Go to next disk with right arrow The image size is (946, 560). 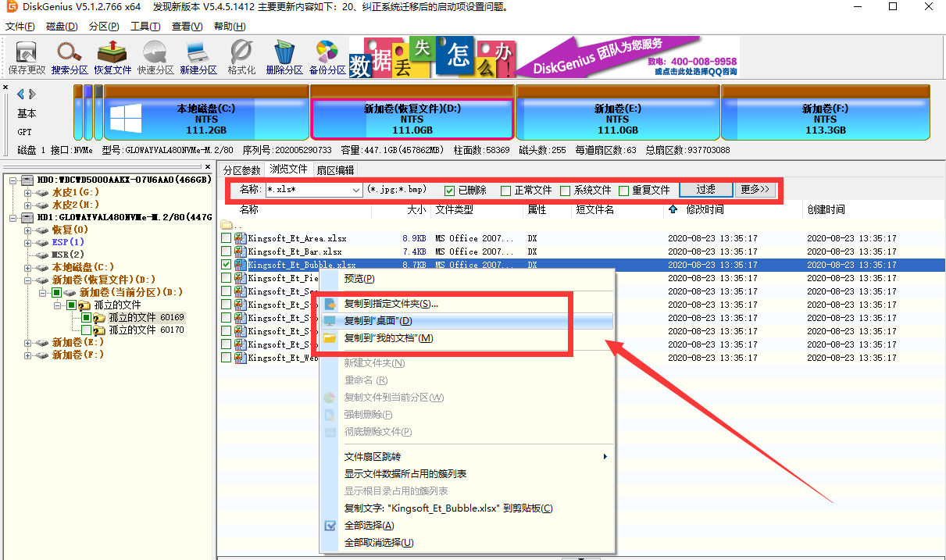pyautogui.click(x=32, y=95)
